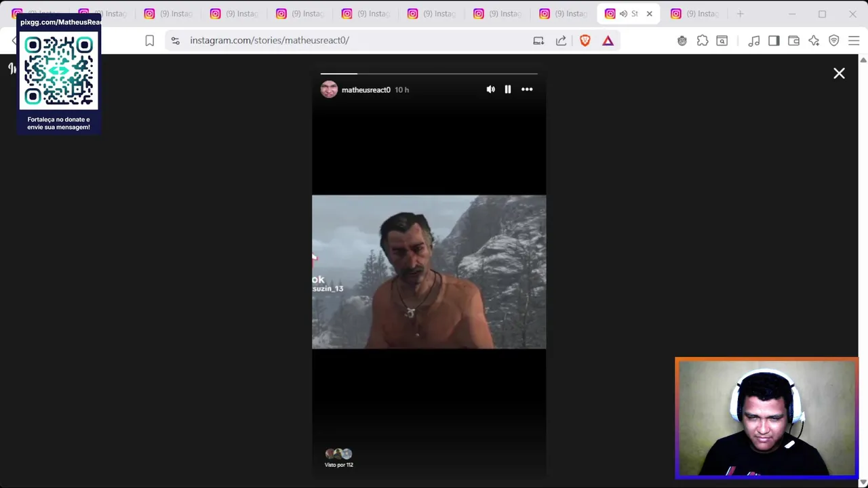Open the Brave Wallet icon
This screenshot has width=868, height=488.
793,41
